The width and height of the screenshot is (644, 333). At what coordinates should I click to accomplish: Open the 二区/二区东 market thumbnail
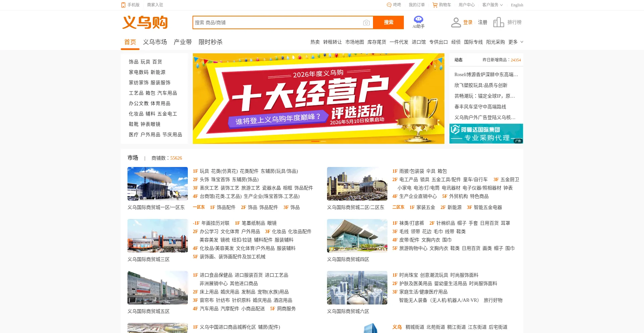coord(357,184)
